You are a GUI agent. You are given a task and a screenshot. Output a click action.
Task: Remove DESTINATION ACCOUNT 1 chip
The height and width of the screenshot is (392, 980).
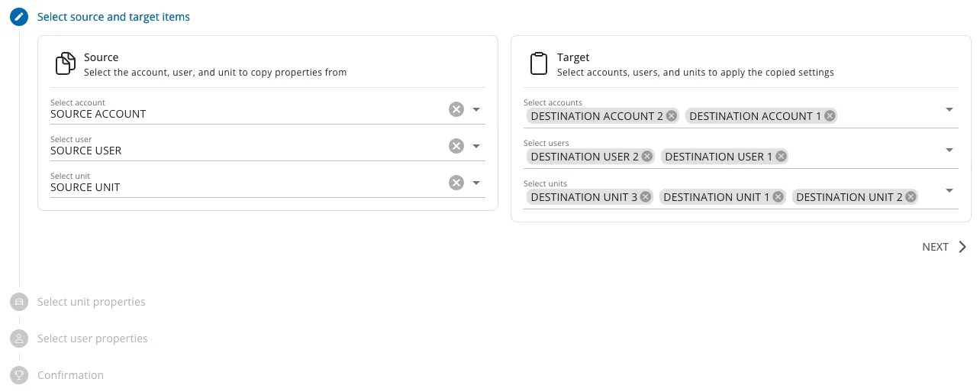(830, 116)
